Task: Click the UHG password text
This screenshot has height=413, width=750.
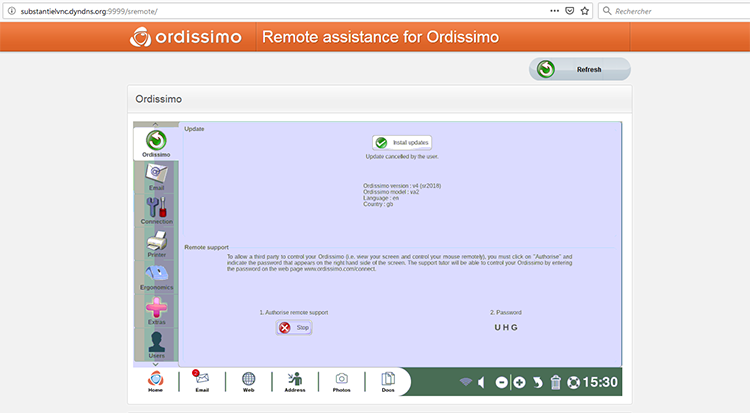Action: [506, 327]
